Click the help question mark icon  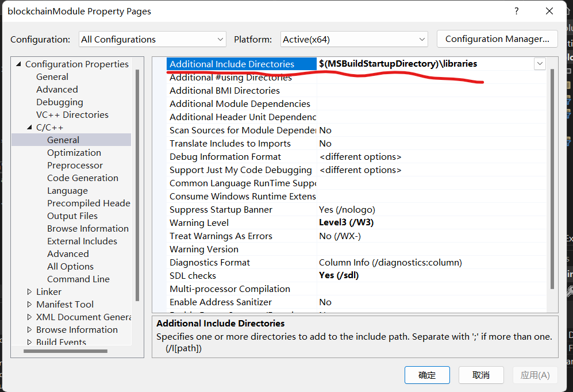pyautogui.click(x=516, y=11)
